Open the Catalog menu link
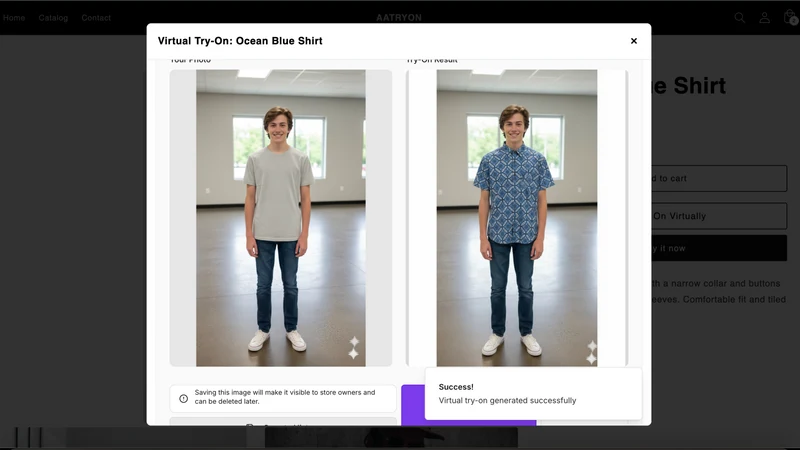800x450 pixels. pos(53,18)
